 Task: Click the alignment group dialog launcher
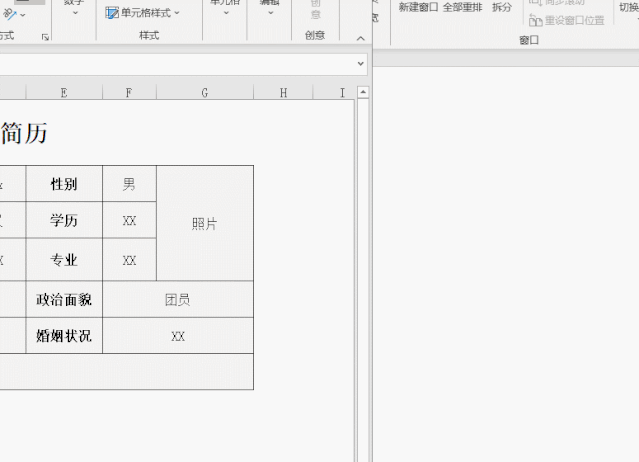click(45, 37)
